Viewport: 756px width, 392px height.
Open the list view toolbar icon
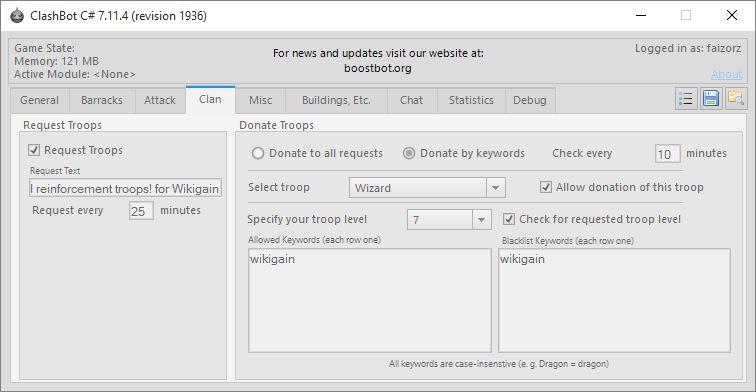pyautogui.click(x=686, y=99)
